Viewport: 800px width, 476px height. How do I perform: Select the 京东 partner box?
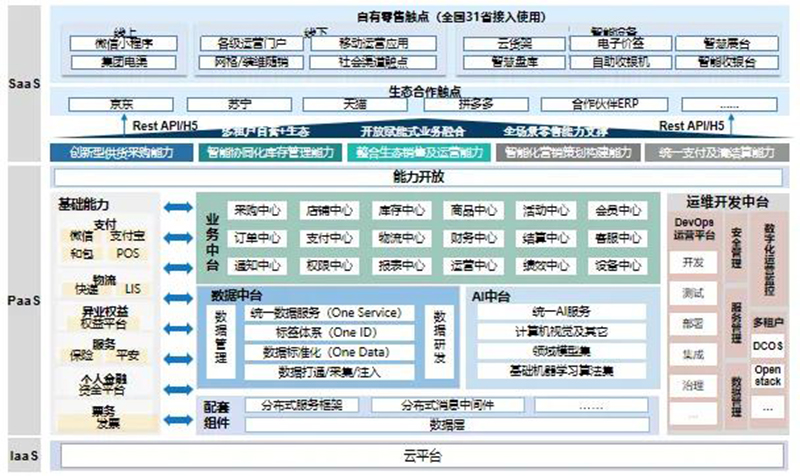tap(121, 105)
